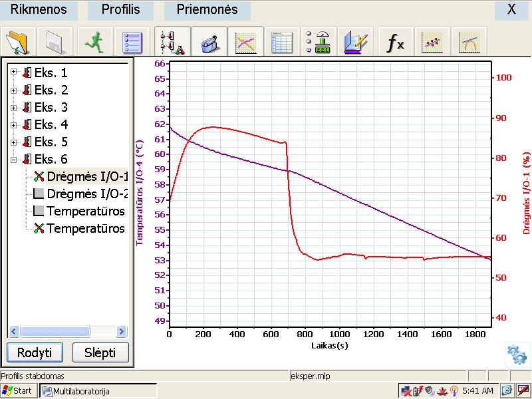
Task: Show the line graph view icon
Action: [x=245, y=41]
